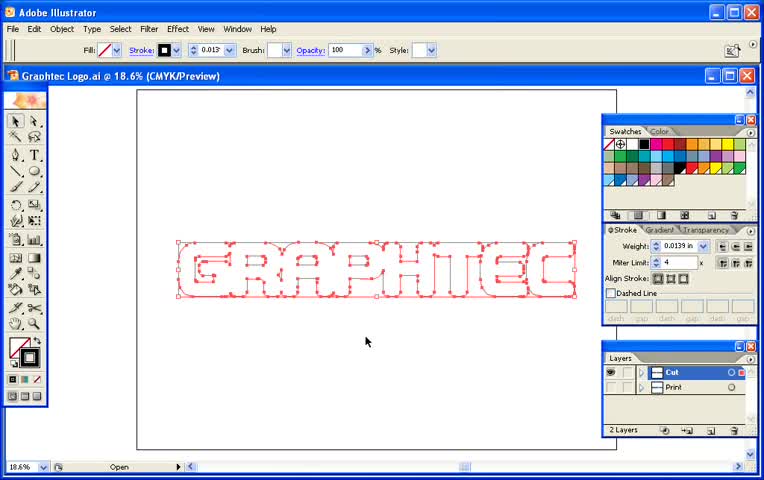
Task: Activate the Hand tool
Action: (x=16, y=324)
